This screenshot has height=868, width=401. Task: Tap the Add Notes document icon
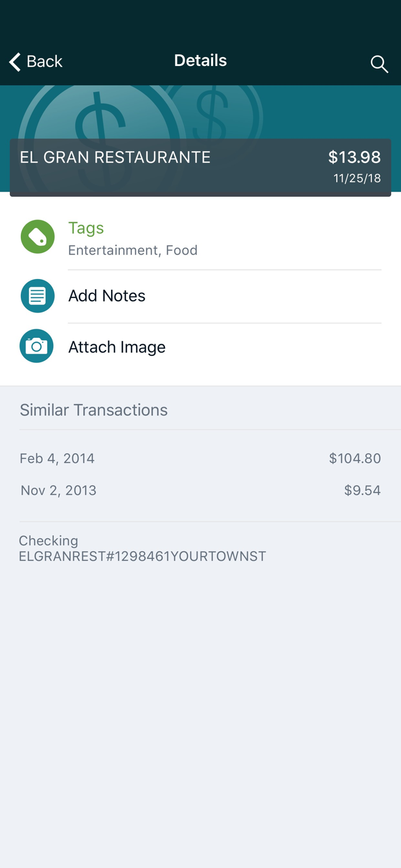pos(38,296)
